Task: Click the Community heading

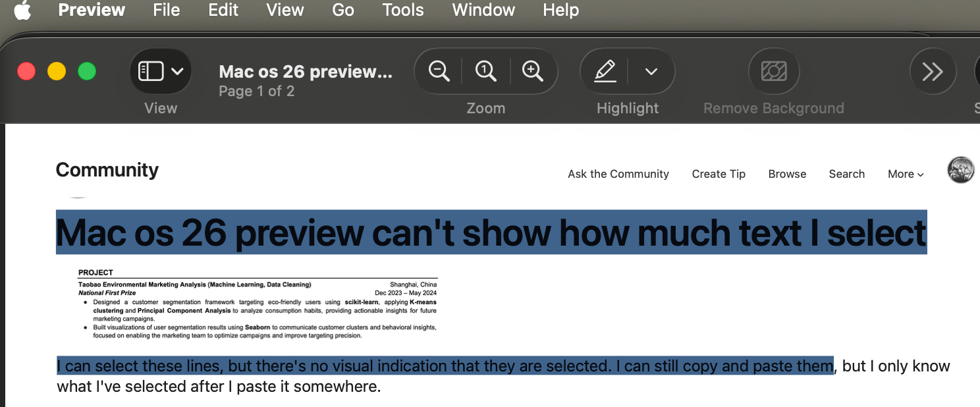Action: coord(107,170)
